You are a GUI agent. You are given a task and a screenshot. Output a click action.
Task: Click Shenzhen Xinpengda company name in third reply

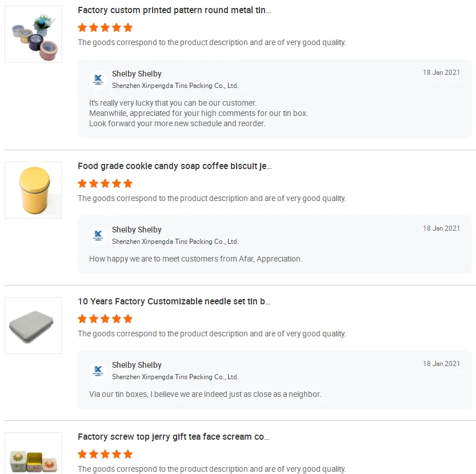pos(175,377)
